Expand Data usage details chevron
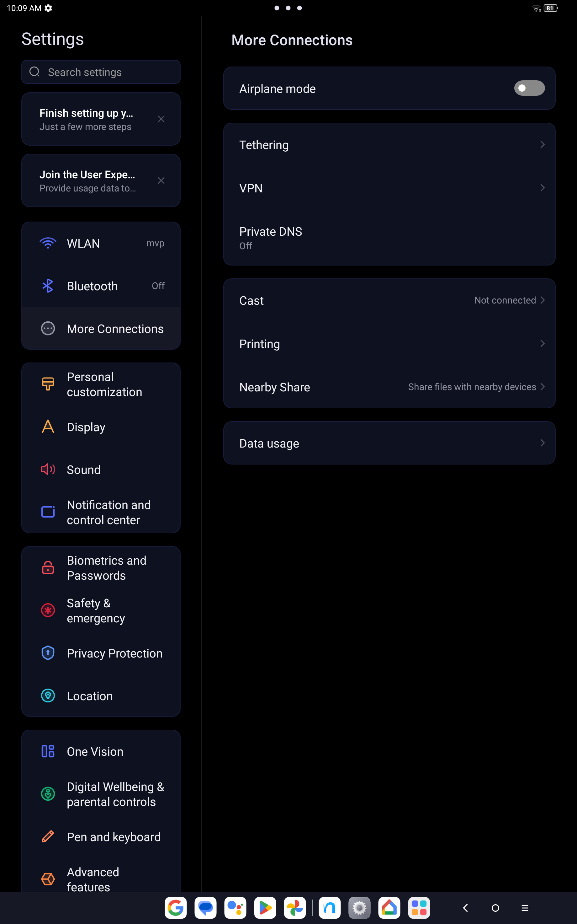The image size is (577, 924). [x=542, y=443]
